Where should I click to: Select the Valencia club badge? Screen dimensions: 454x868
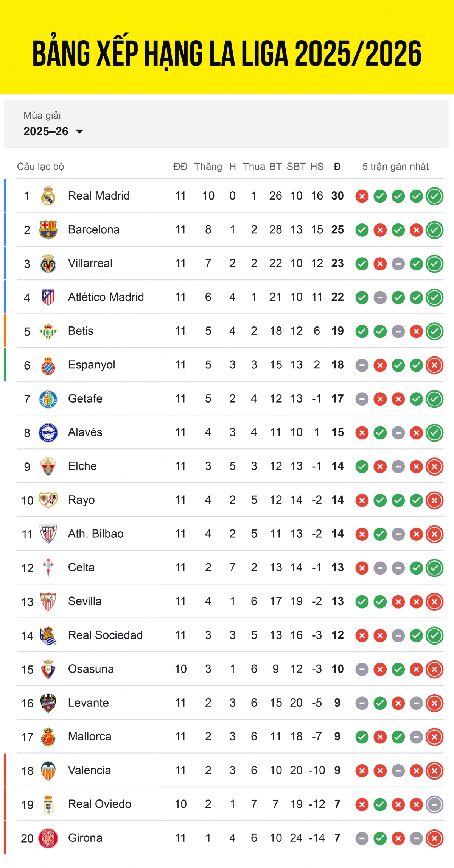point(48,770)
